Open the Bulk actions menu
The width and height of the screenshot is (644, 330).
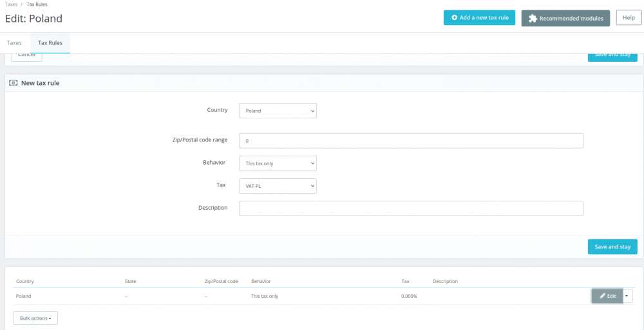35,318
